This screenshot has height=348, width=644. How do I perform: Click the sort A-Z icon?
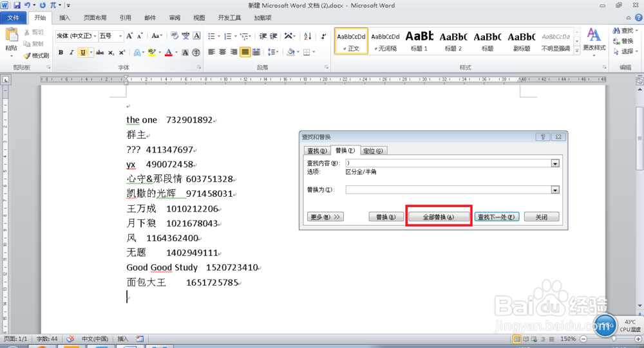[x=308, y=36]
